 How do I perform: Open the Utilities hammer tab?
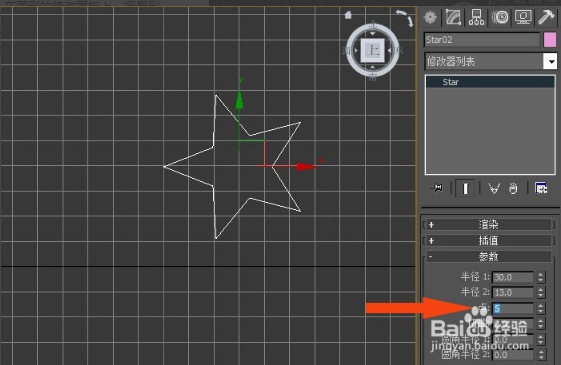(546, 17)
